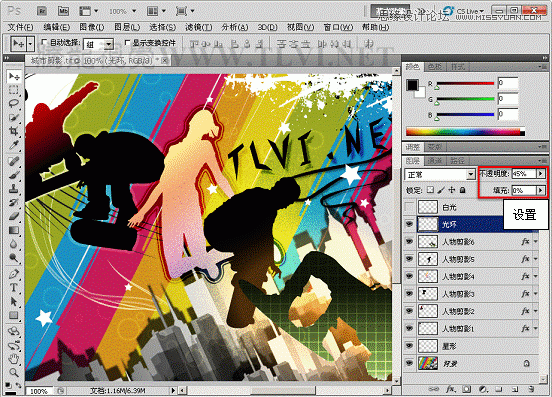Select the Zoom tool

14,372
